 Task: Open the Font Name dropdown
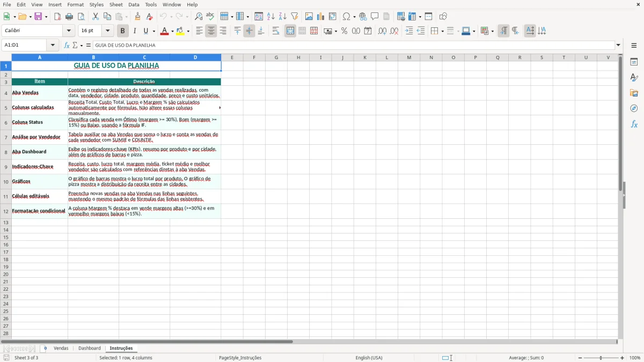[69, 31]
